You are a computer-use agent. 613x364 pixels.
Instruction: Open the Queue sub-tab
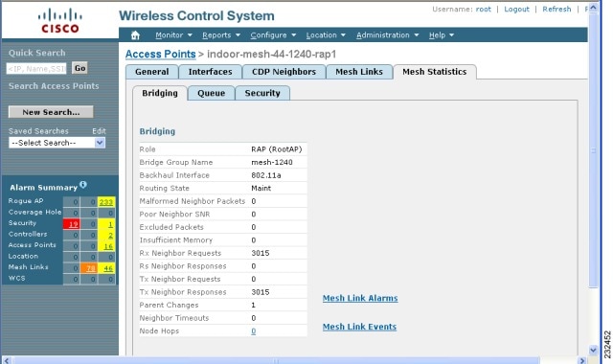pos(211,93)
